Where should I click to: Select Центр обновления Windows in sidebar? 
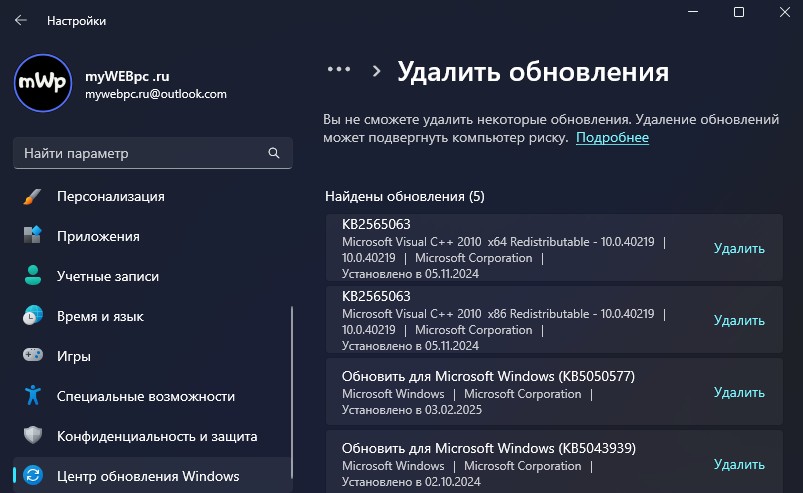153,476
